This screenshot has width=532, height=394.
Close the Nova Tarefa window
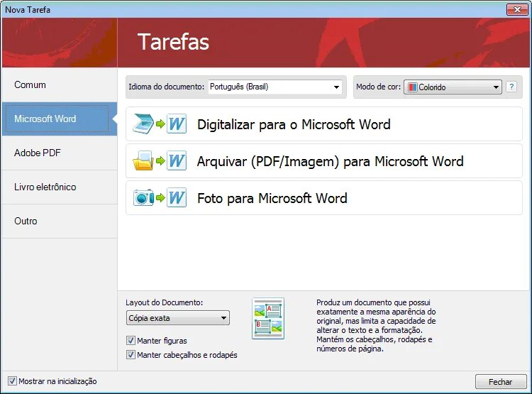[517, 9]
